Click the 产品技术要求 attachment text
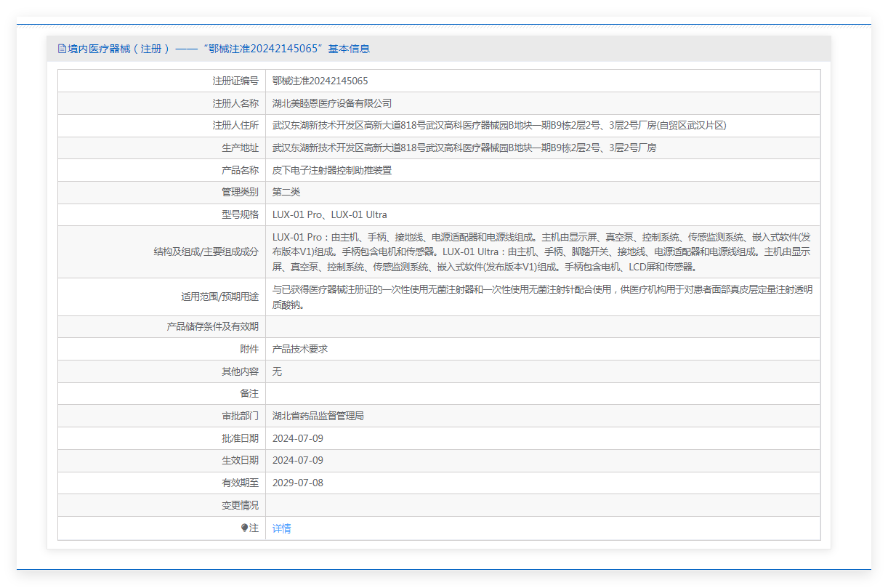The height and width of the screenshot is (588, 888). pyautogui.click(x=299, y=349)
